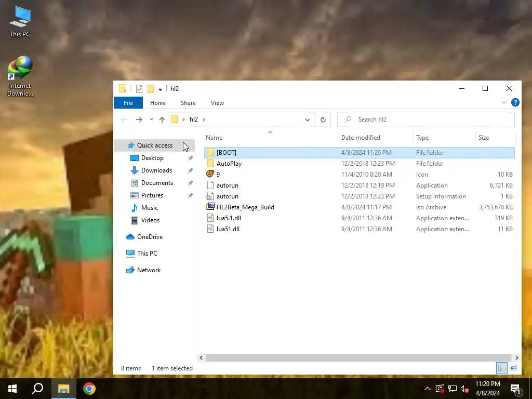
Task: Click New folder icon in title bar
Action: pos(151,88)
